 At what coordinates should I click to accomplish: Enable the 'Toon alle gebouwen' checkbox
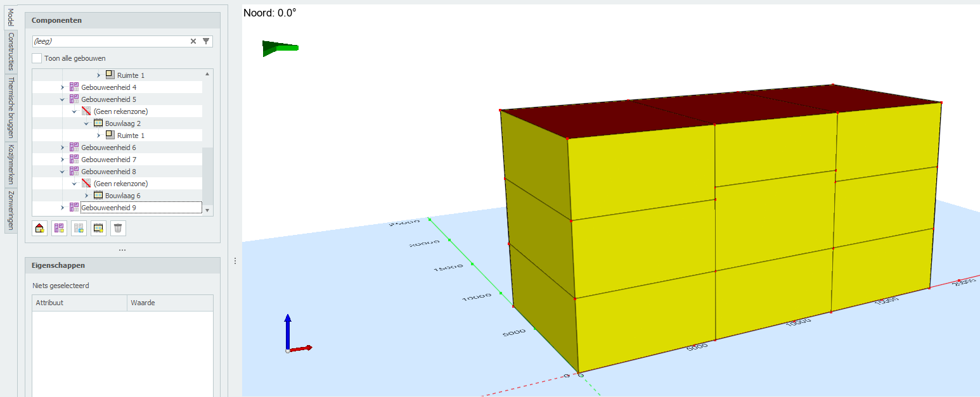coord(37,58)
